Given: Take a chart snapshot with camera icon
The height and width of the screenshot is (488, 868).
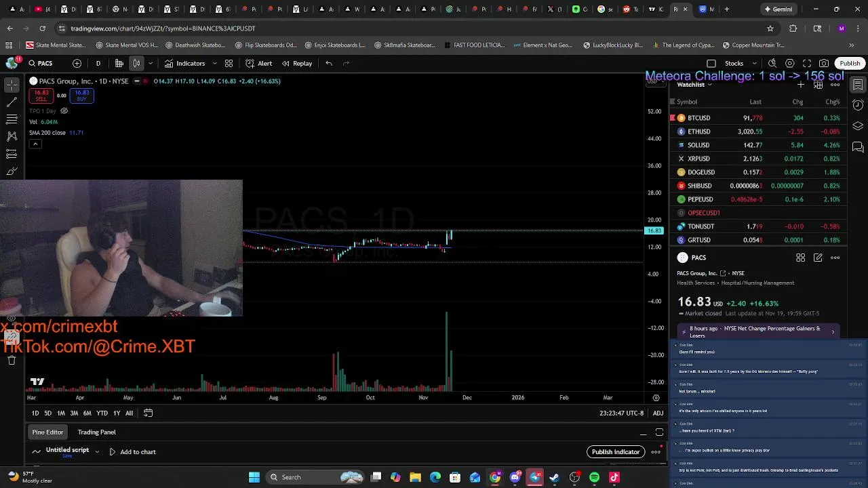Looking at the screenshot, I should click(x=824, y=63).
